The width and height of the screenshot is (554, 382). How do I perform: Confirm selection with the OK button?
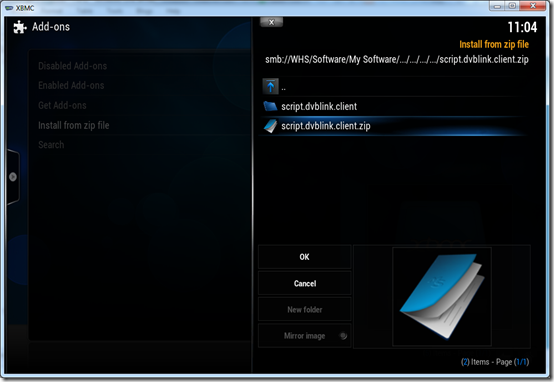tap(305, 257)
